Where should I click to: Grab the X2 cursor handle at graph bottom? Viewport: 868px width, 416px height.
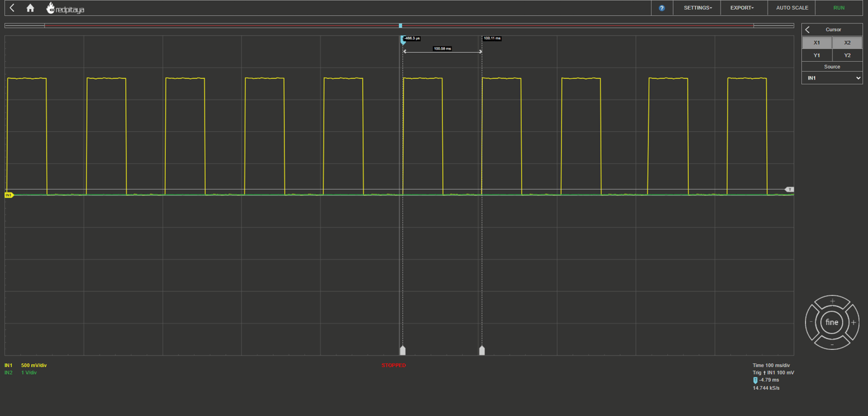click(482, 350)
